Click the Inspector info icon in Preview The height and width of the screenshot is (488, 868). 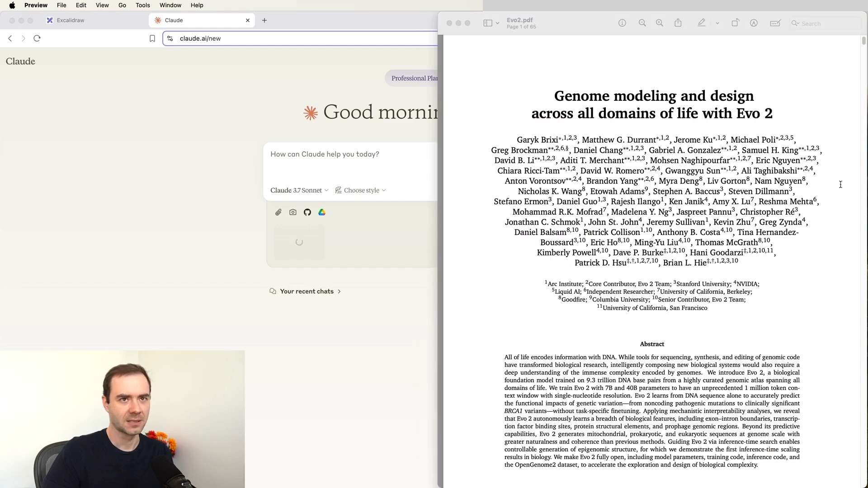[623, 23]
